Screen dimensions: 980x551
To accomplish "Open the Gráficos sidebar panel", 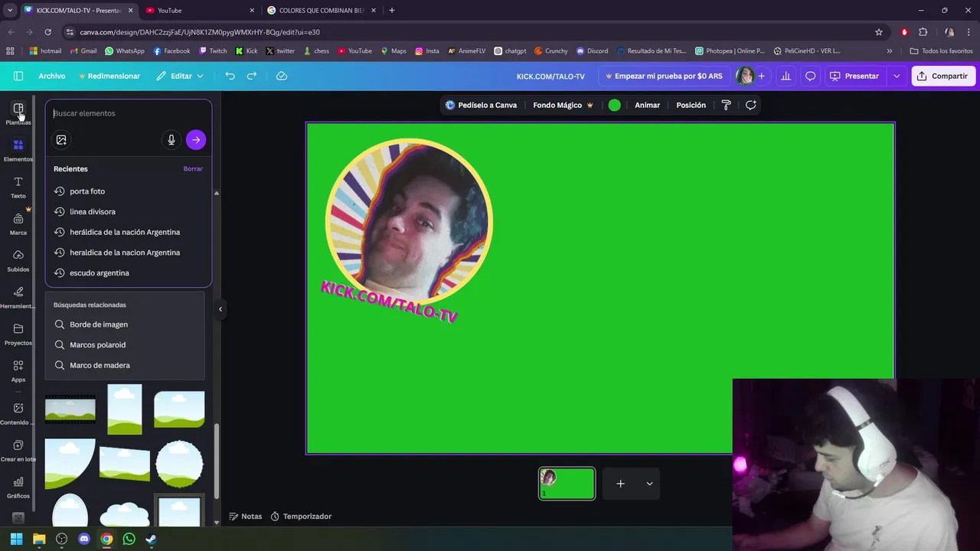I will click(18, 487).
